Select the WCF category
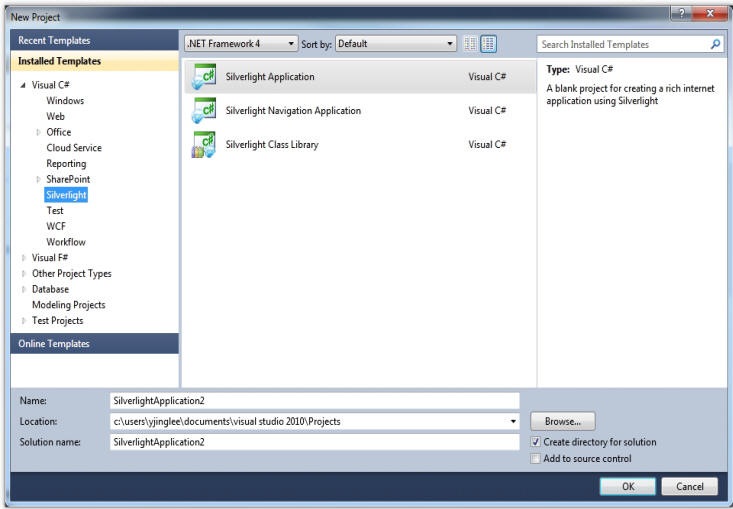Screen dimensions: 733x509 [56, 226]
